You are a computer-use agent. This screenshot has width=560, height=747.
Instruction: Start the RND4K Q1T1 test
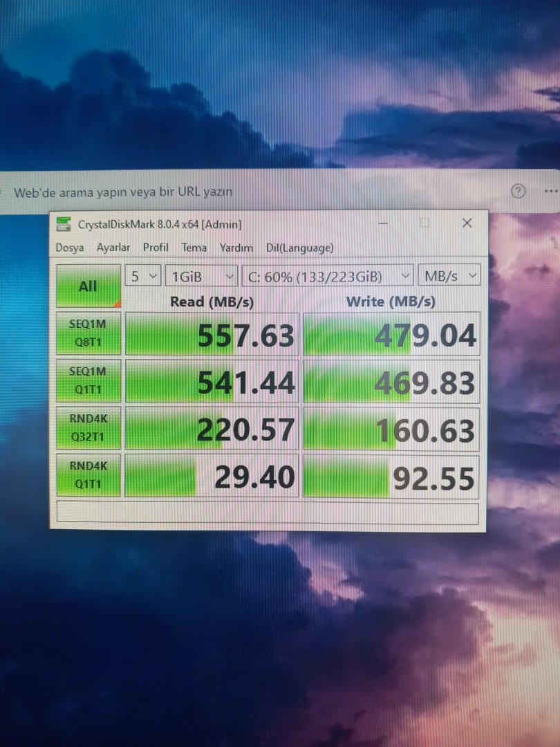88,474
